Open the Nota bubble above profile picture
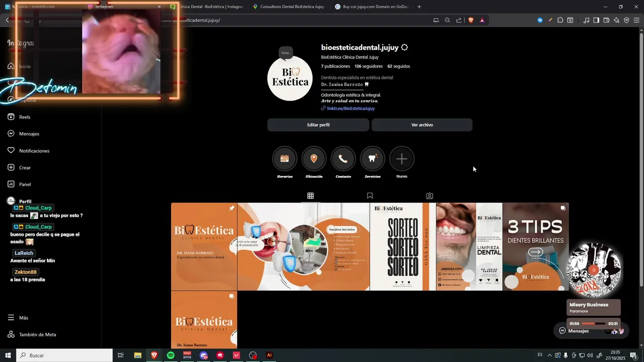Image resolution: width=644 pixels, height=362 pixels. click(x=286, y=53)
